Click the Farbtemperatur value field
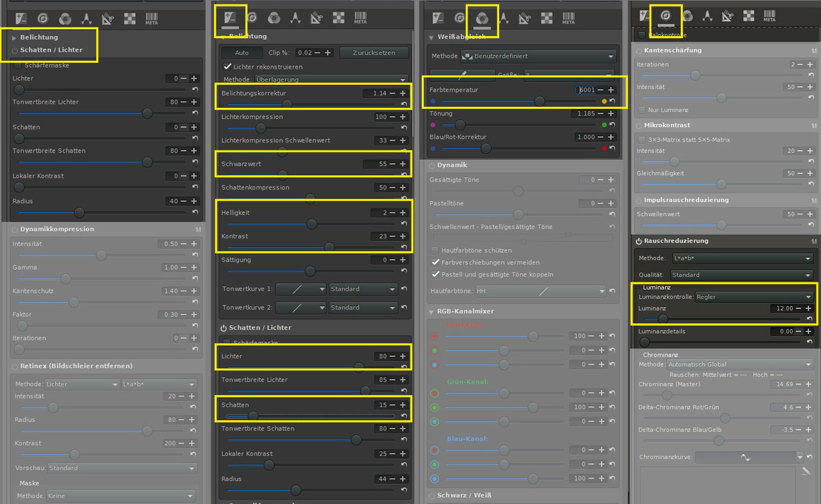The height and width of the screenshot is (504, 821). (x=586, y=90)
